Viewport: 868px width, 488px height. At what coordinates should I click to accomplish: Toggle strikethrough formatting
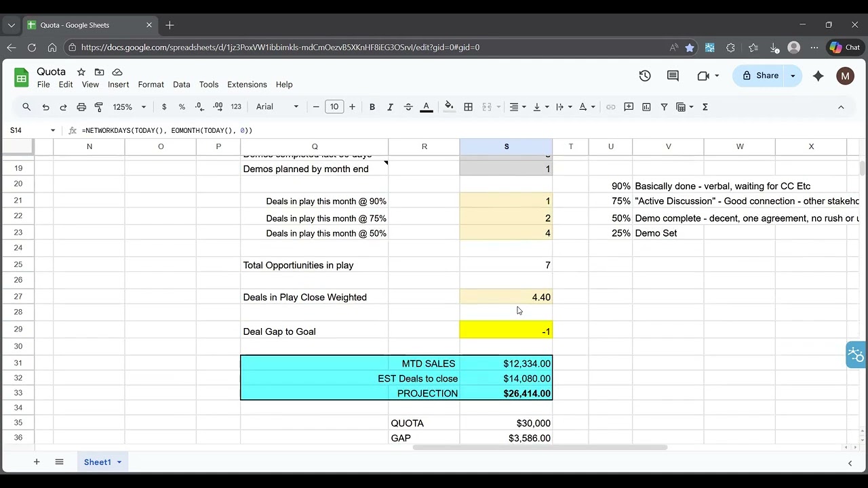408,107
